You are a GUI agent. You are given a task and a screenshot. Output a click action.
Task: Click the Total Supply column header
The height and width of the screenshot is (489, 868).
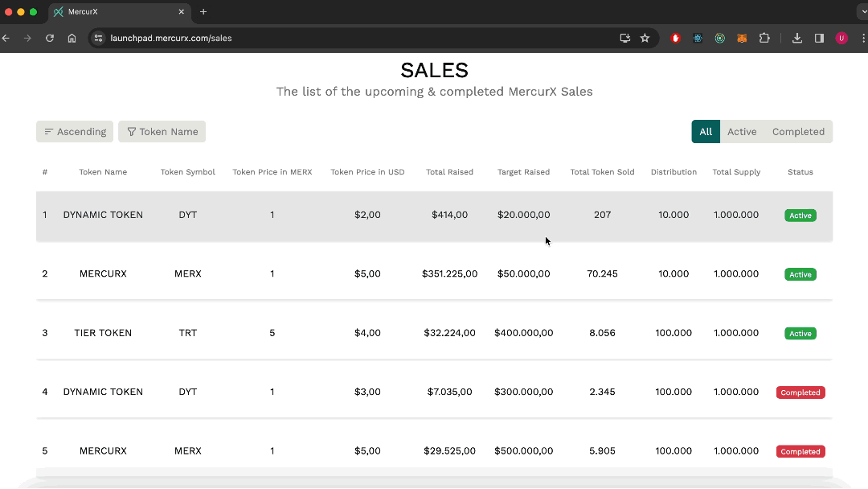(x=736, y=172)
